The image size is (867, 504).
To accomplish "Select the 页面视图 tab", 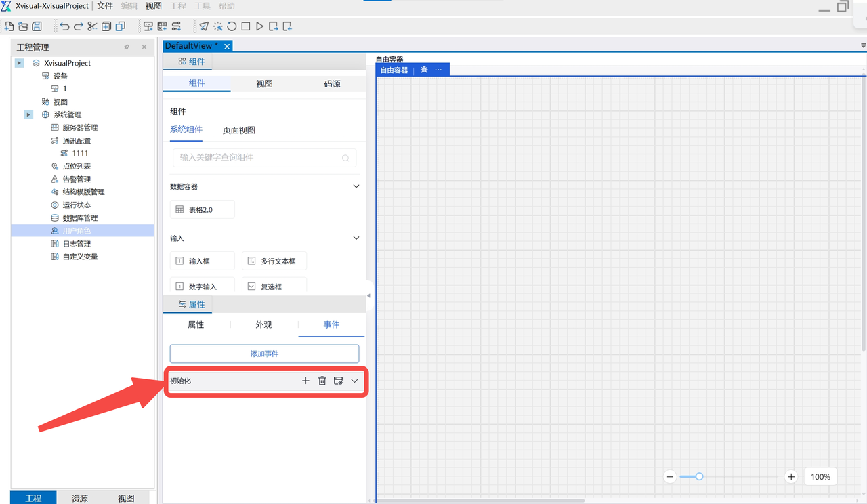I will coord(239,130).
